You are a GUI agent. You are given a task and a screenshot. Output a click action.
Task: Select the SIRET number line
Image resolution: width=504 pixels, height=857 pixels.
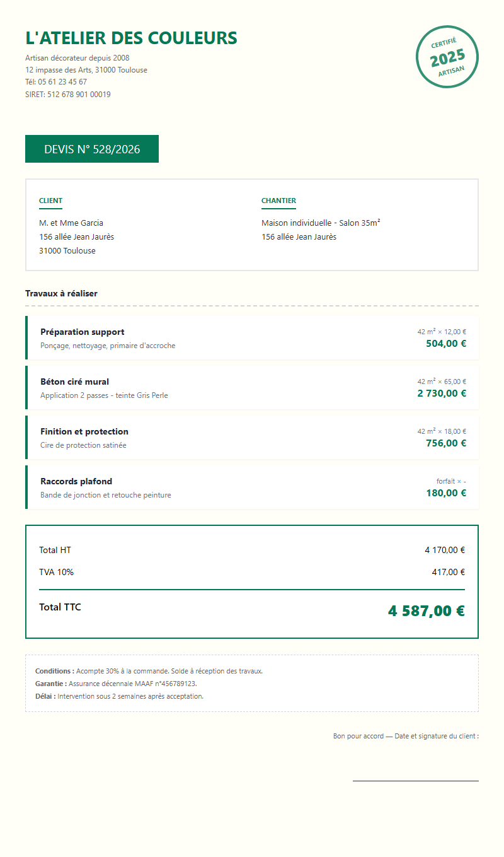coord(68,95)
